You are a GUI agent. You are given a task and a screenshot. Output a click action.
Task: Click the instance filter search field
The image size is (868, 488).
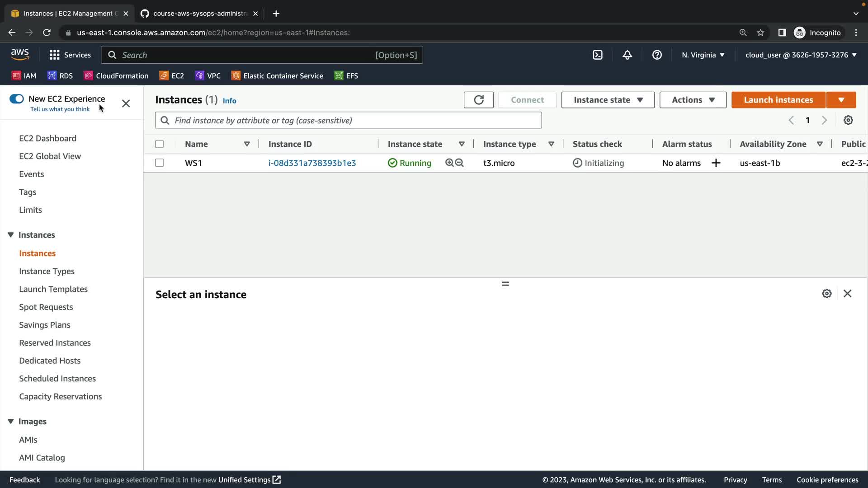pos(348,121)
